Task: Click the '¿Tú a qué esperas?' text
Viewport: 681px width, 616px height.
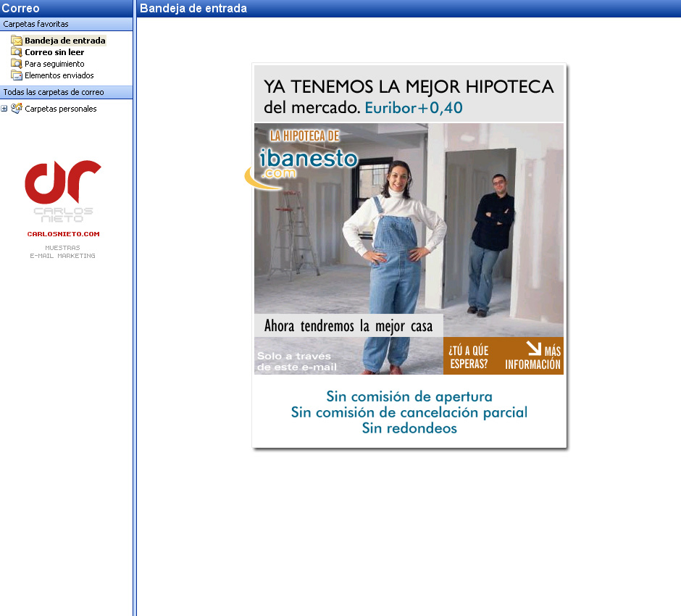Action: tap(469, 357)
